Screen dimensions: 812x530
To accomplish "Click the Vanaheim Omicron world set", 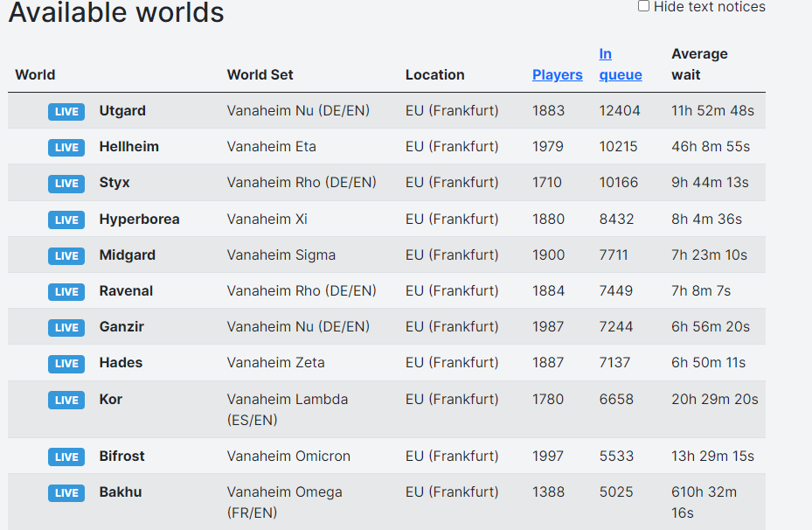I will (x=288, y=456).
